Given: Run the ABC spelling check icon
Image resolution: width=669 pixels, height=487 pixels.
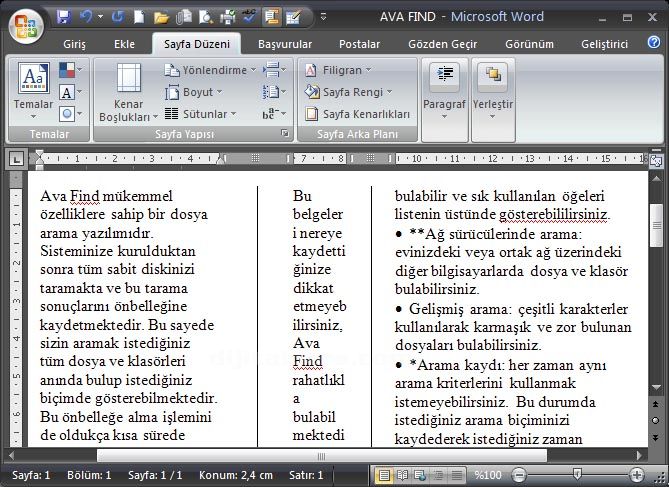Looking at the screenshot, I should click(249, 17).
